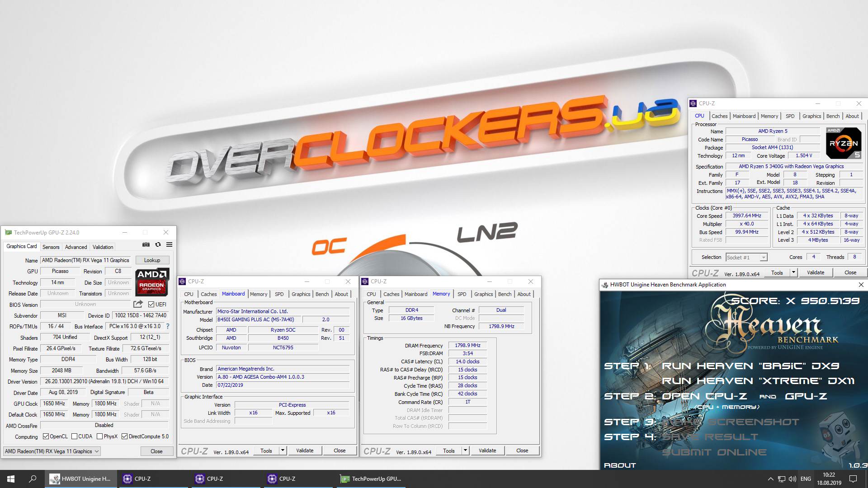Click the network tray icon
Viewport: 868px width, 488px height.
(782, 479)
